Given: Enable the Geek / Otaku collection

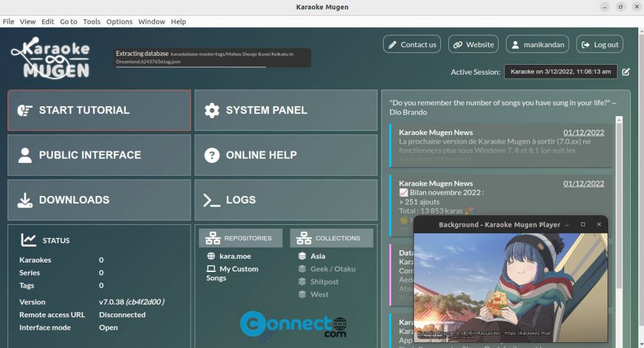Looking at the screenshot, I should point(332,269).
